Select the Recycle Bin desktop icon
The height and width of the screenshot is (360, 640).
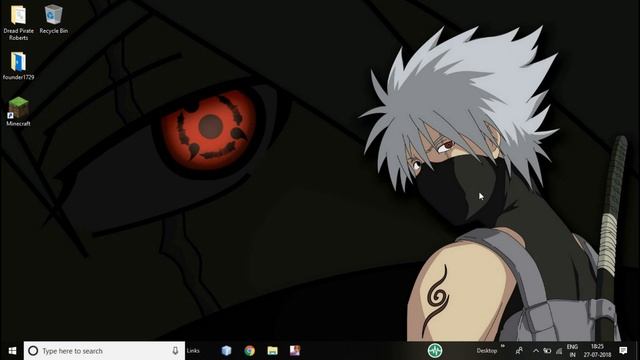click(x=53, y=16)
